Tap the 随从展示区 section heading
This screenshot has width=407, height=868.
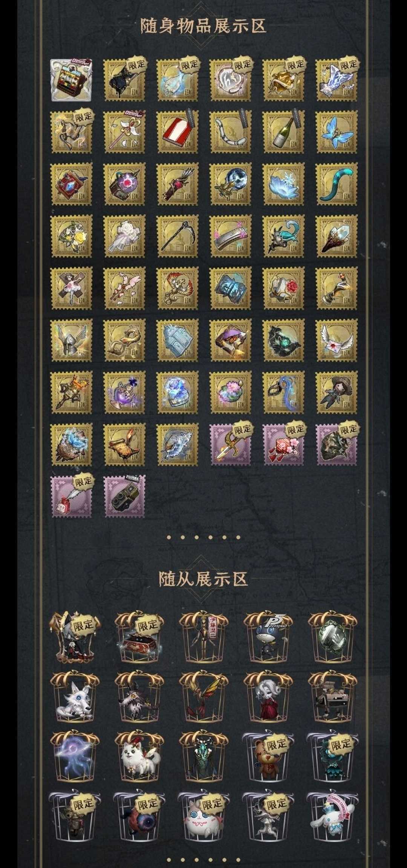[x=203, y=579]
